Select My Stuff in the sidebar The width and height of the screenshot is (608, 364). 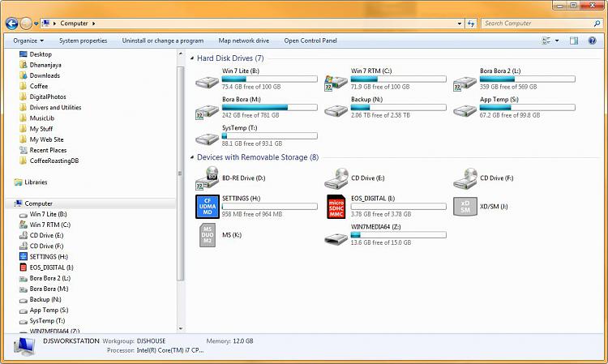coord(41,129)
